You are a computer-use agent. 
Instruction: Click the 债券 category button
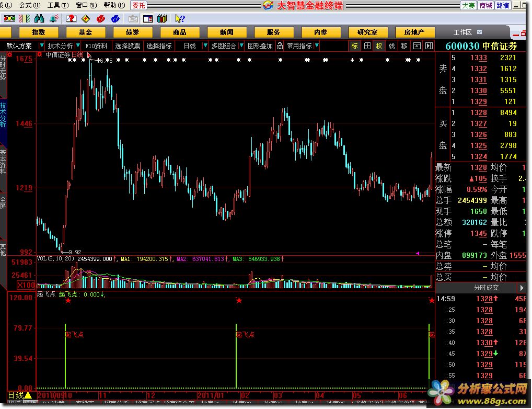[x=133, y=32]
